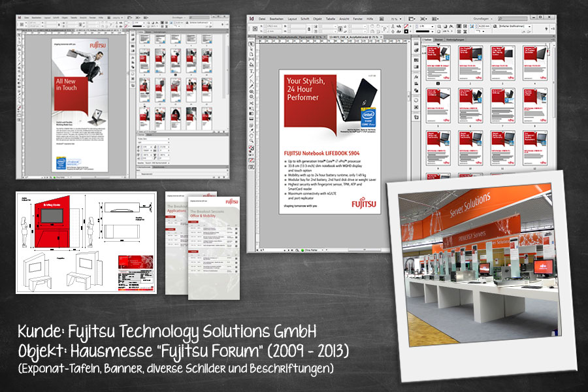The image size is (588, 392).
Task: Open the Tabelle menu in the LIFEBOOK window
Action: (x=331, y=18)
